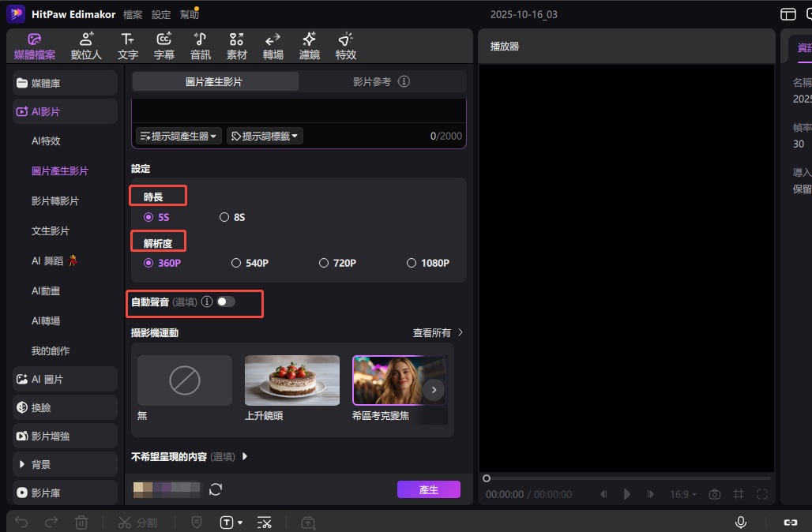Click the player progress slider handle
The image size is (812, 532).
pos(487,478)
